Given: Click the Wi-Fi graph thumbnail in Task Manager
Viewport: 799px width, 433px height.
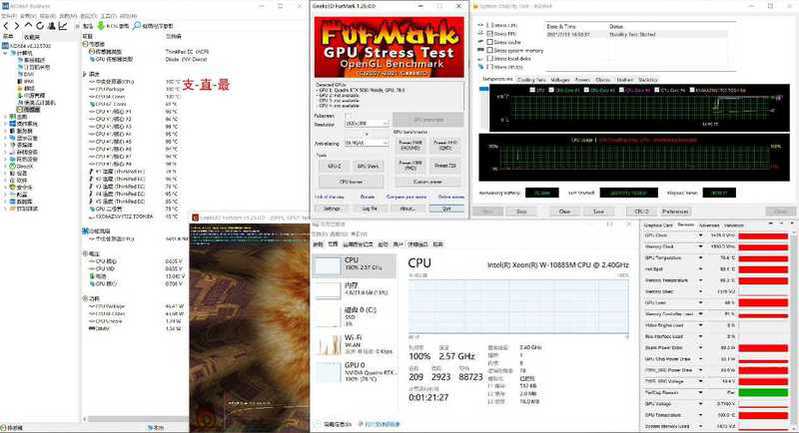Looking at the screenshot, I should [327, 344].
